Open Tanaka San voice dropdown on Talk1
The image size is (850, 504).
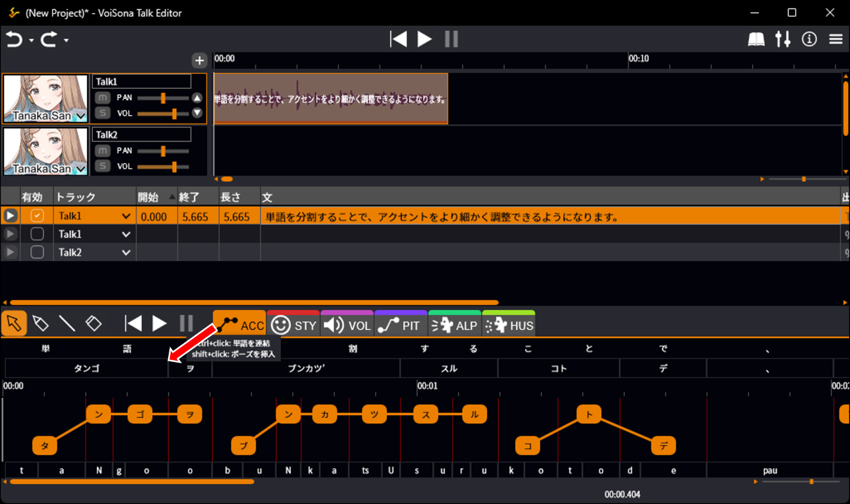(x=81, y=116)
